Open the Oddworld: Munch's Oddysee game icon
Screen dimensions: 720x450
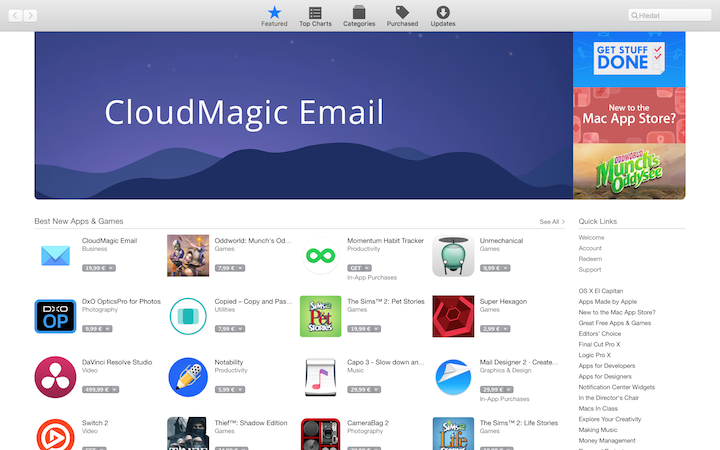[x=188, y=256]
